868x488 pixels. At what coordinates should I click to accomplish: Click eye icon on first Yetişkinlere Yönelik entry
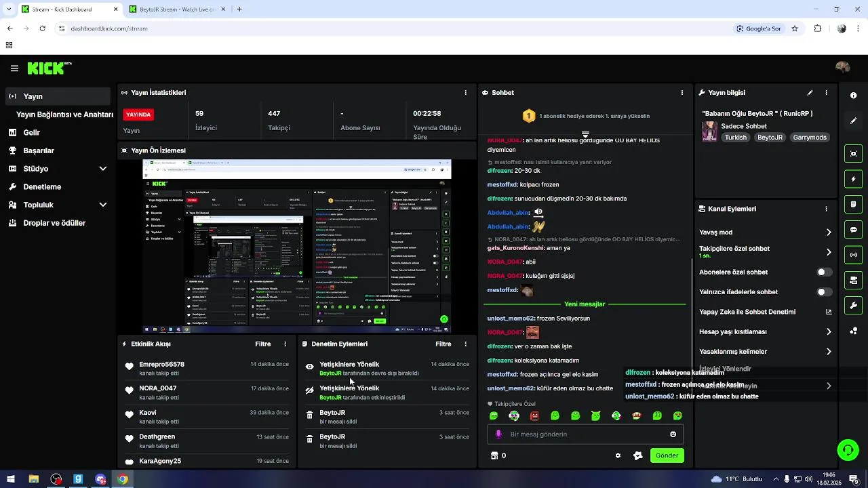(310, 367)
